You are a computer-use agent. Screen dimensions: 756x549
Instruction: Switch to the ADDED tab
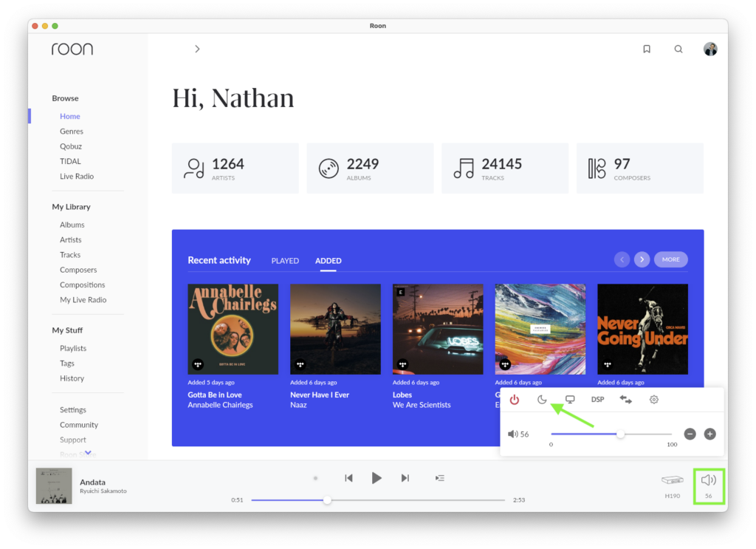tap(329, 261)
